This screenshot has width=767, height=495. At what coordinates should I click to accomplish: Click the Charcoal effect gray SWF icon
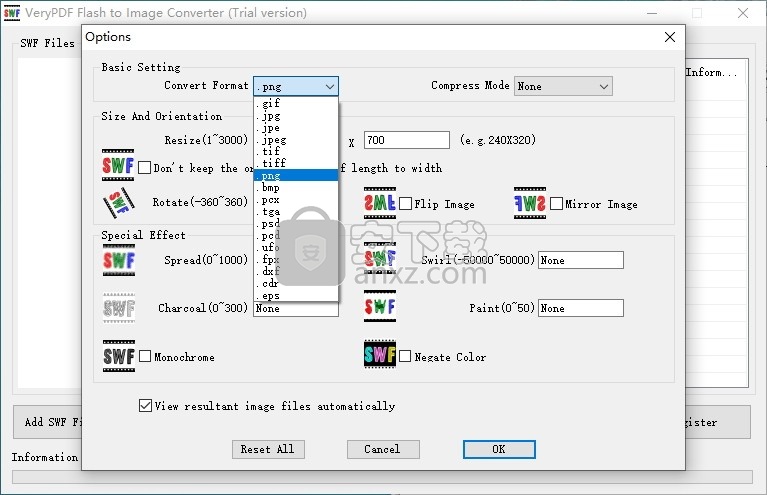pyautogui.click(x=118, y=308)
